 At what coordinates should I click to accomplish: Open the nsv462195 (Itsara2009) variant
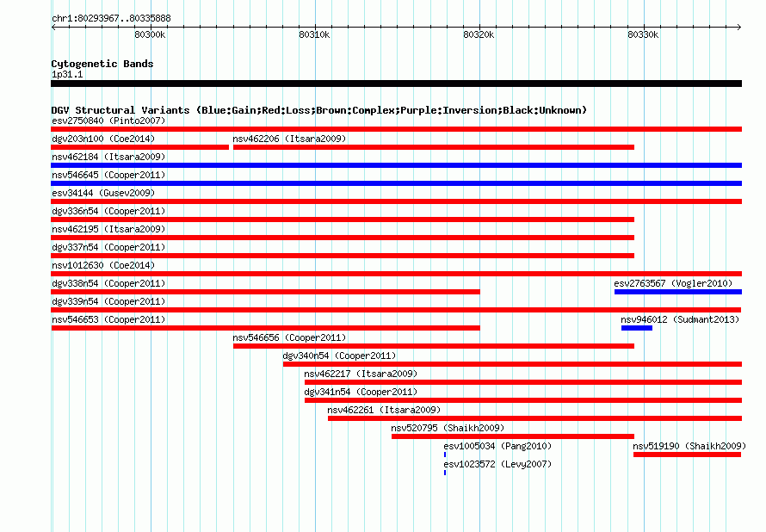108,229
